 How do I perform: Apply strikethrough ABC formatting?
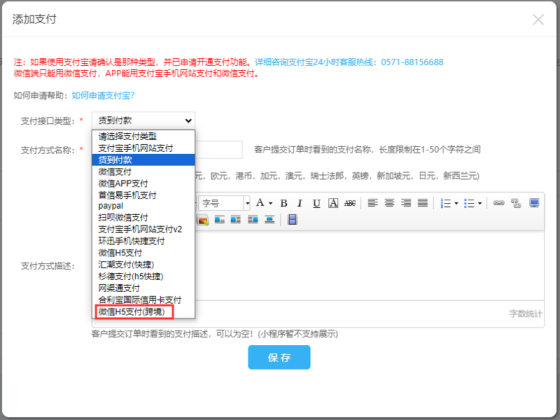click(x=350, y=203)
